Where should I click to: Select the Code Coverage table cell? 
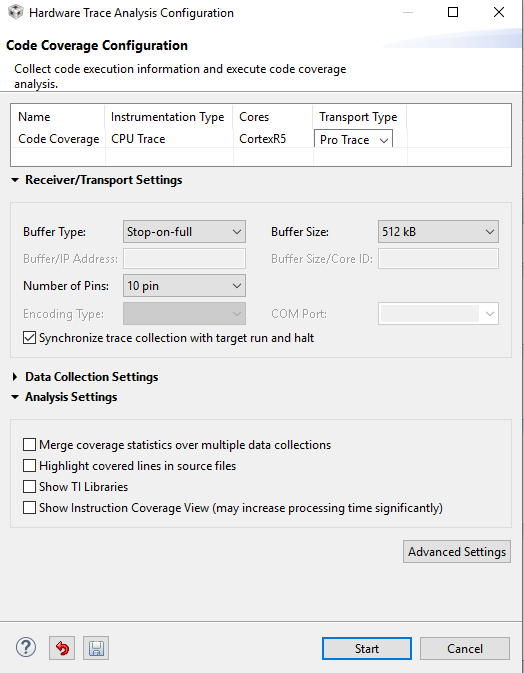click(58, 139)
